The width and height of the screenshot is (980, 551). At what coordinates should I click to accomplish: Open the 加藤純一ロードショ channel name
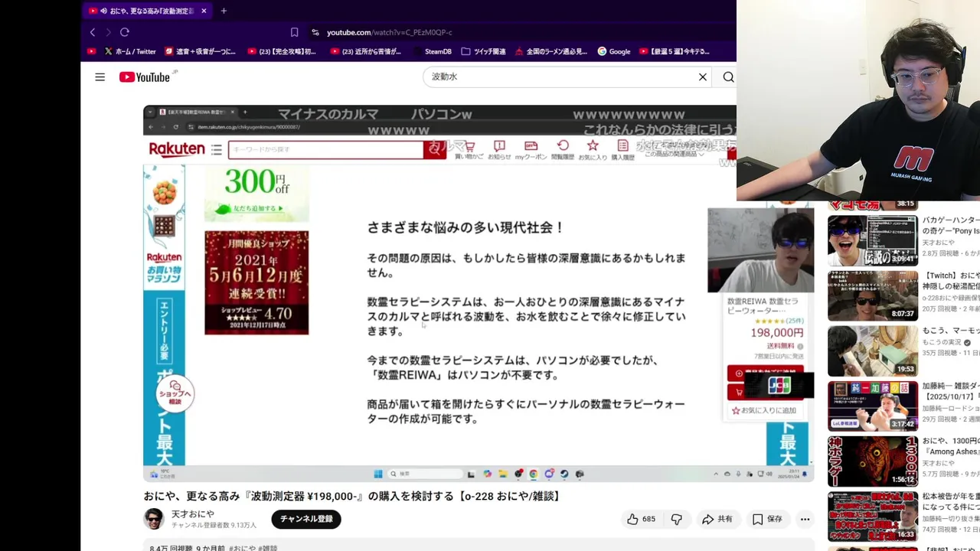click(951, 409)
